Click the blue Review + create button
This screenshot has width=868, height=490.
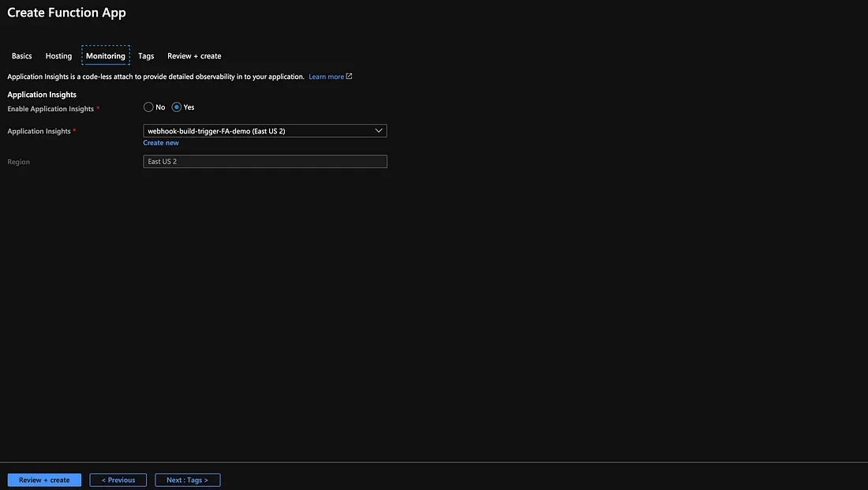44,480
